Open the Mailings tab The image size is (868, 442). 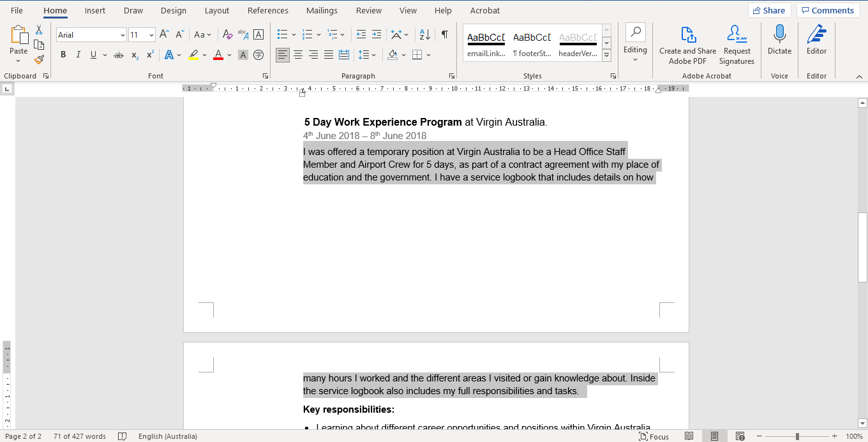pyautogui.click(x=321, y=10)
